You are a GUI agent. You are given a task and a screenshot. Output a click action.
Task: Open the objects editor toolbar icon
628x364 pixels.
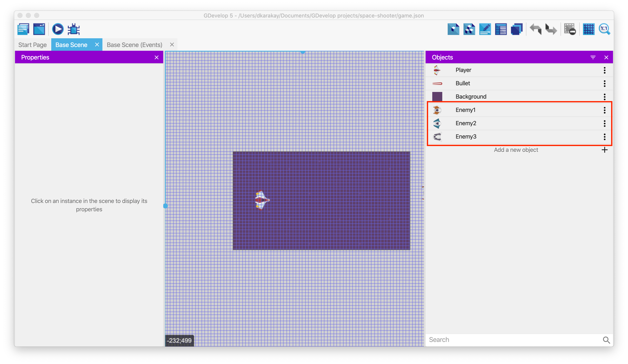click(x=453, y=29)
